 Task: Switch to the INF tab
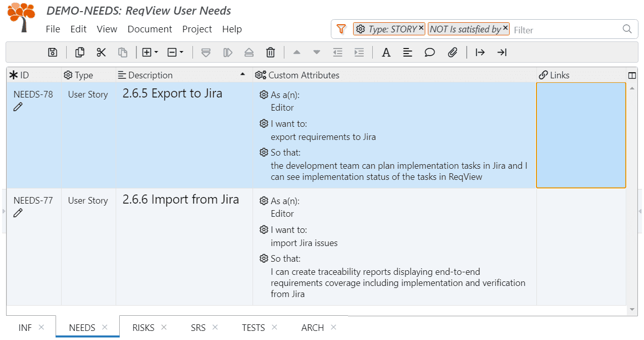click(25, 328)
